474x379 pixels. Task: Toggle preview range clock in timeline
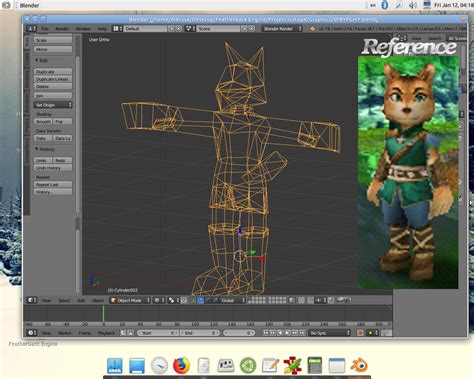(x=124, y=333)
